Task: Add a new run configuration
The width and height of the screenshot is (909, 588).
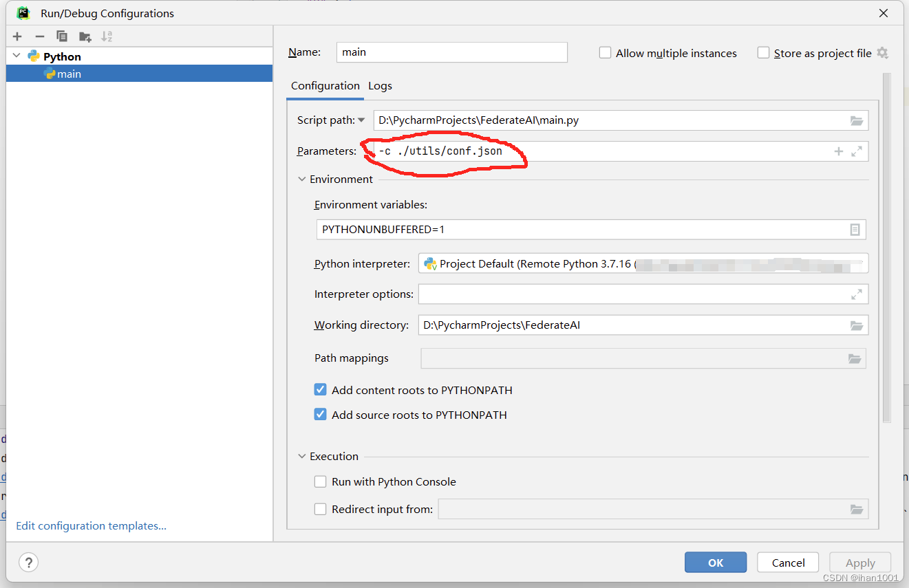Action: click(x=17, y=36)
